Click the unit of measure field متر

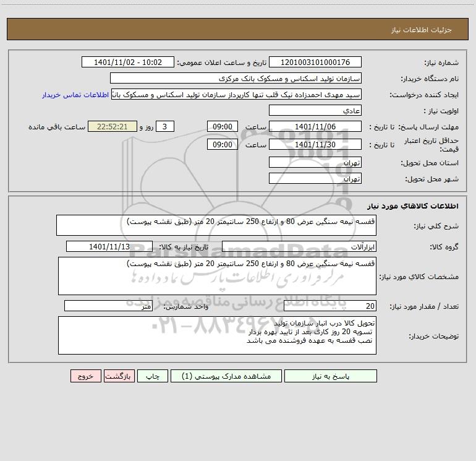[108, 306]
